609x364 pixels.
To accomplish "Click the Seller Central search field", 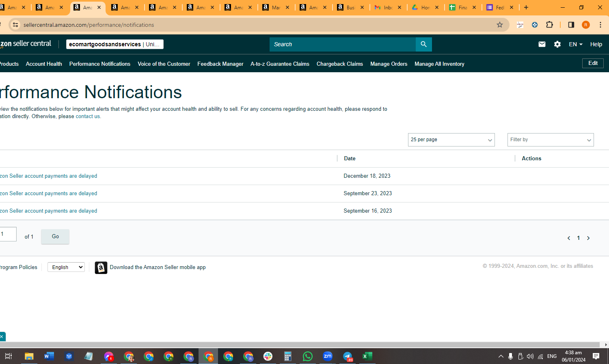I will 343,44.
